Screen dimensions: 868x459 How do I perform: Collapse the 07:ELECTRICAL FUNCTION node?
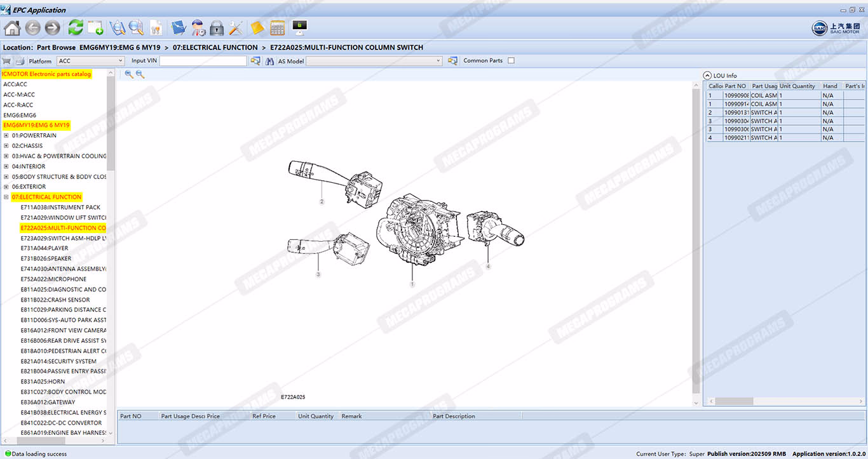6,197
